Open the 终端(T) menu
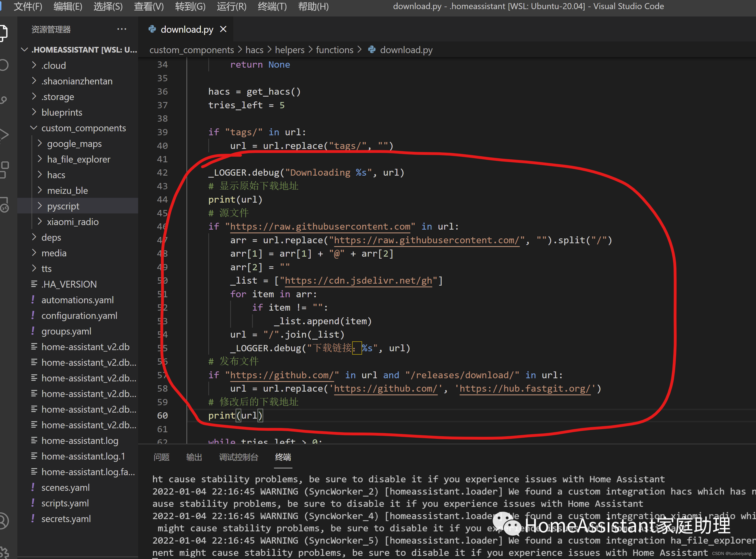This screenshot has width=756, height=559. click(x=272, y=7)
